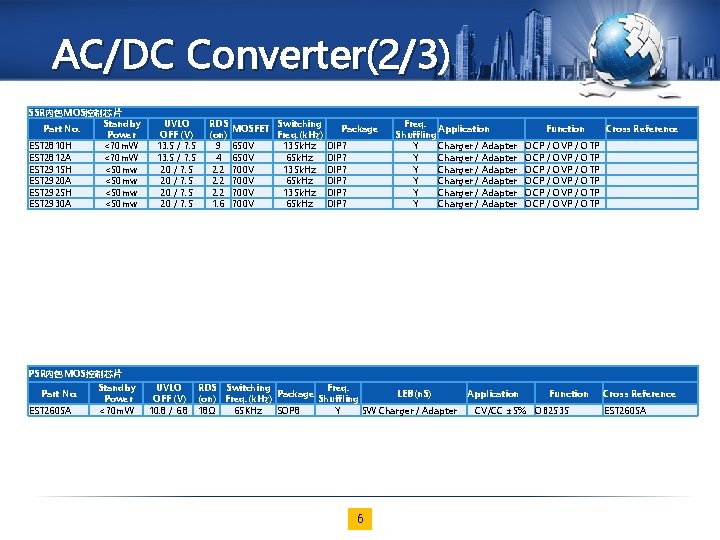
Task: Click 65kHz cell in EST2812A row
Action: 299,158
